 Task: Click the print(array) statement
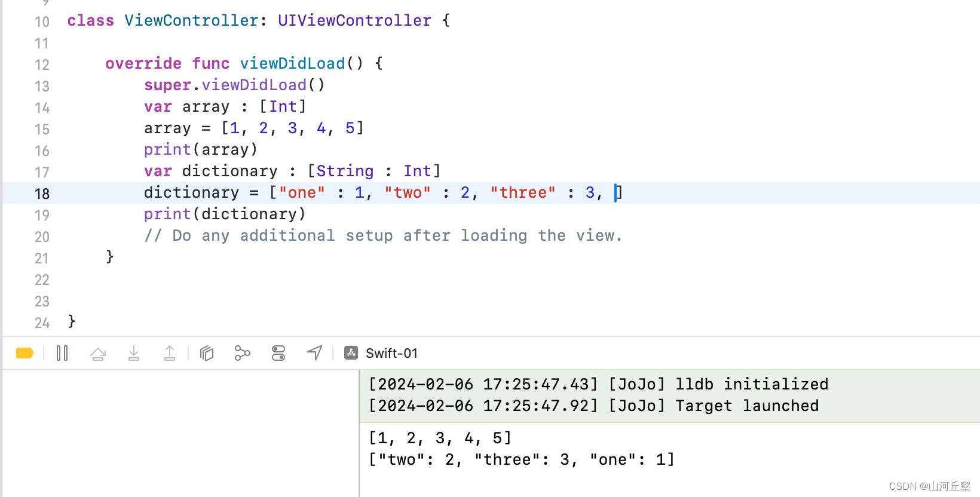(x=201, y=149)
